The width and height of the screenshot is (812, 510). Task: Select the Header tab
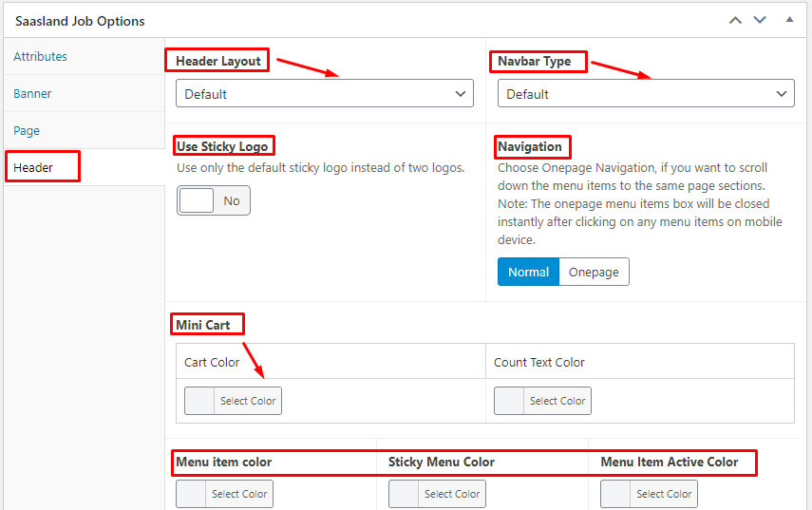33,168
